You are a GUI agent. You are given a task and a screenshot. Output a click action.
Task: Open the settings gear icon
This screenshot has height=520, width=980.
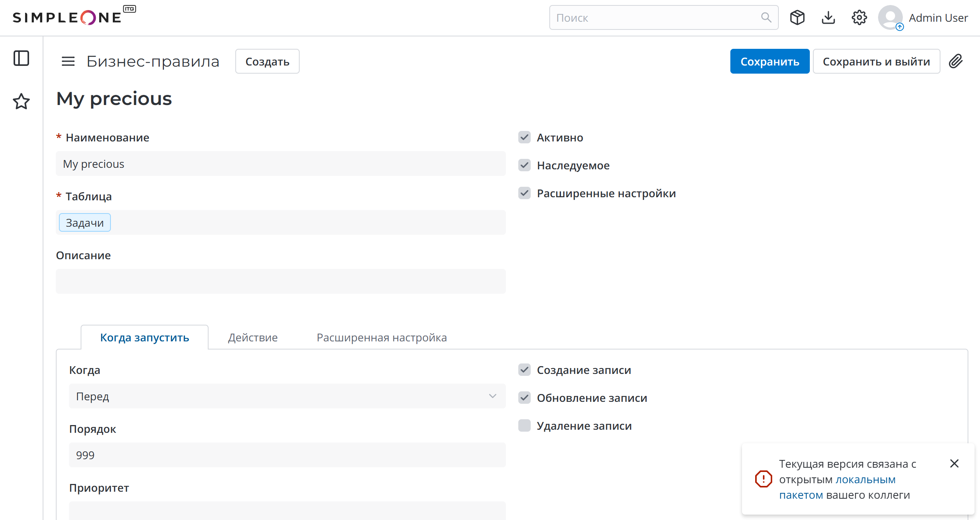(x=859, y=17)
